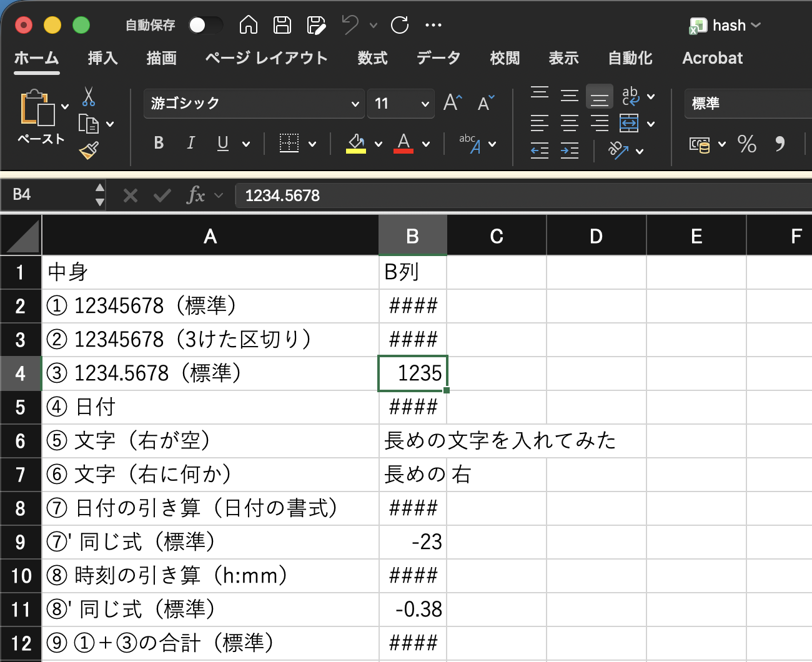Click the Home icon in the title bar
Viewport: 812px width, 662px height.
click(249, 25)
